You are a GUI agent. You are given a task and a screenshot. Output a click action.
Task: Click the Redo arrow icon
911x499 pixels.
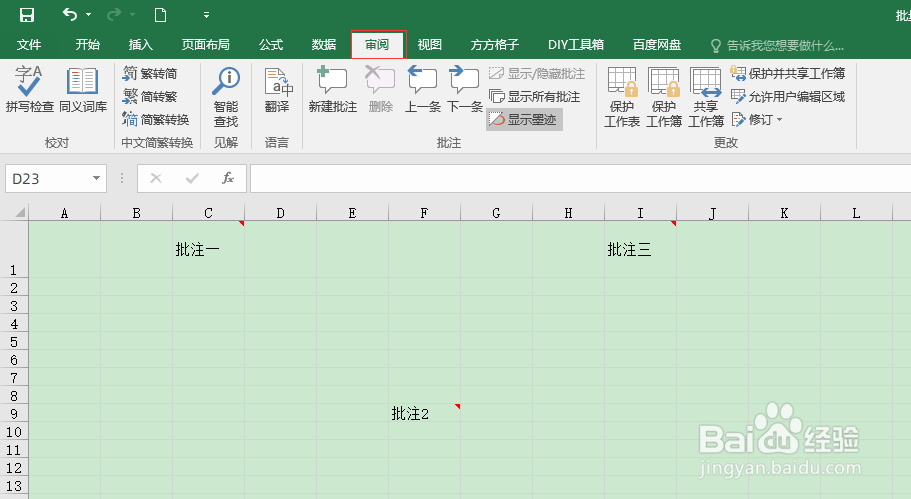[114, 14]
